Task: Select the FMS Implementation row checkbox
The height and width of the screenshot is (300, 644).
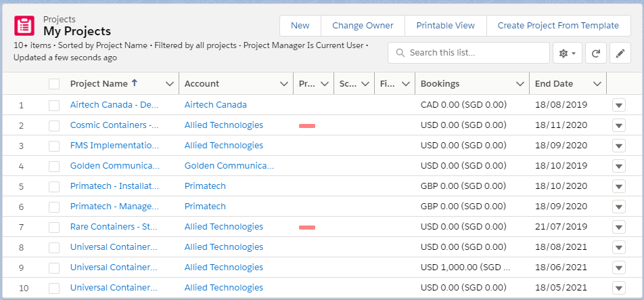Action: pos(54,146)
